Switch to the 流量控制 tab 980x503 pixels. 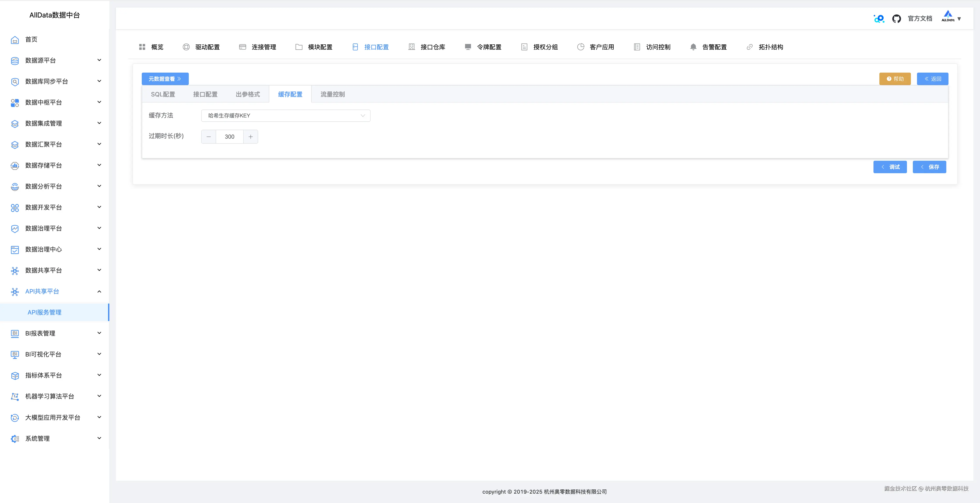point(332,94)
